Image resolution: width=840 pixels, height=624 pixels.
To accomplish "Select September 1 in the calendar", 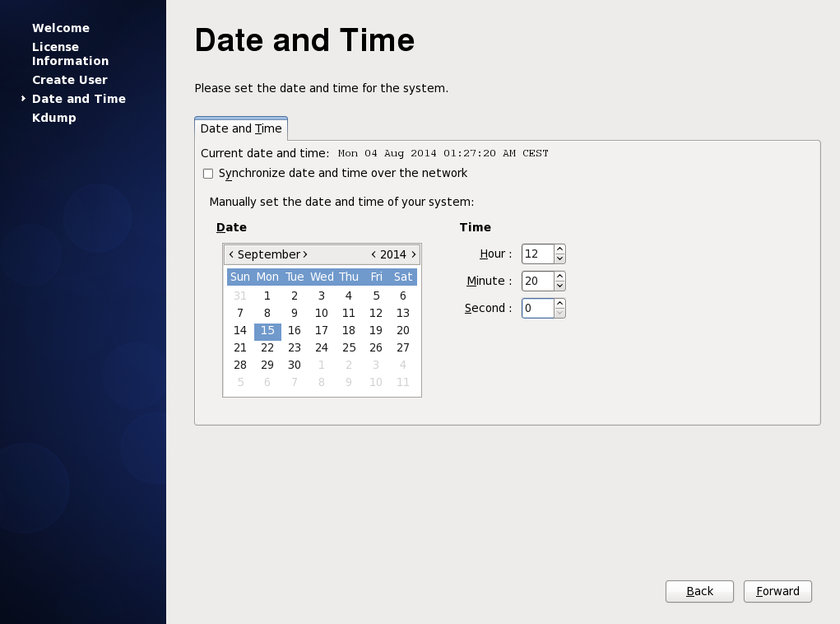I will 267,296.
